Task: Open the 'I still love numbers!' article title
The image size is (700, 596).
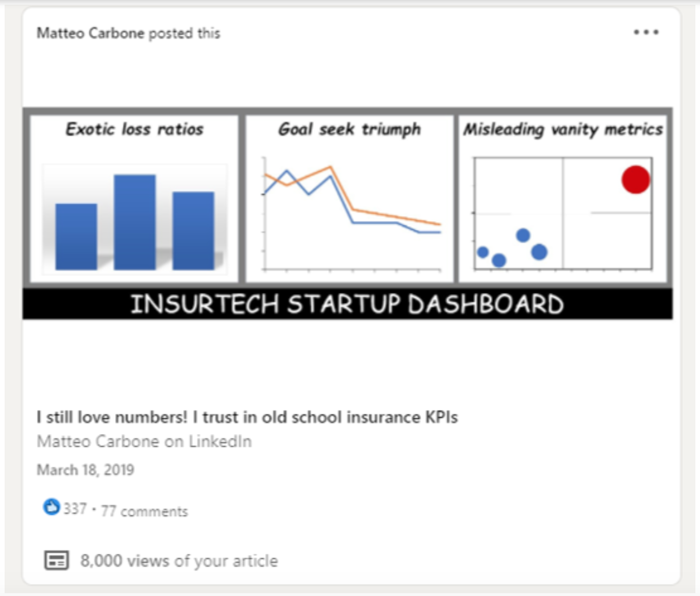Action: point(247,417)
